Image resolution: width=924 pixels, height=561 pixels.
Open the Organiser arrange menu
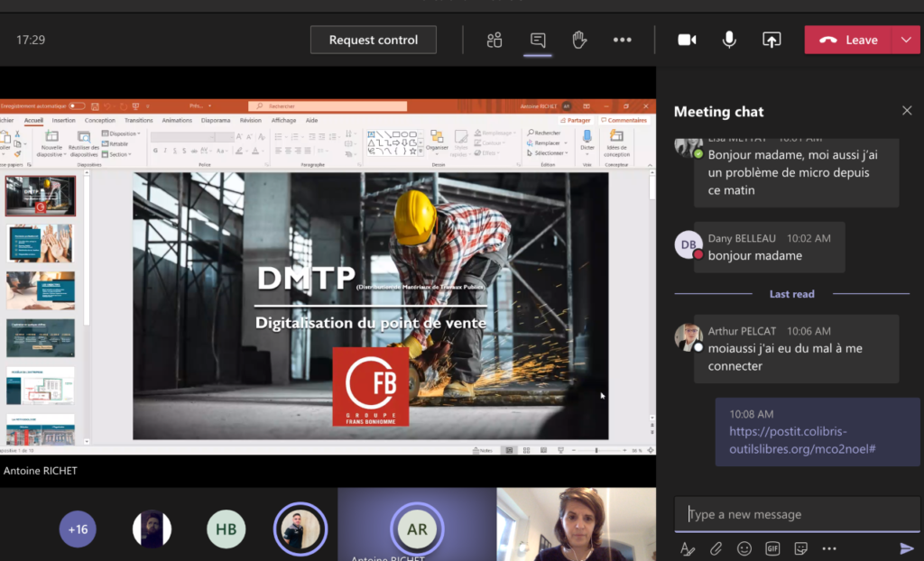pos(437,141)
